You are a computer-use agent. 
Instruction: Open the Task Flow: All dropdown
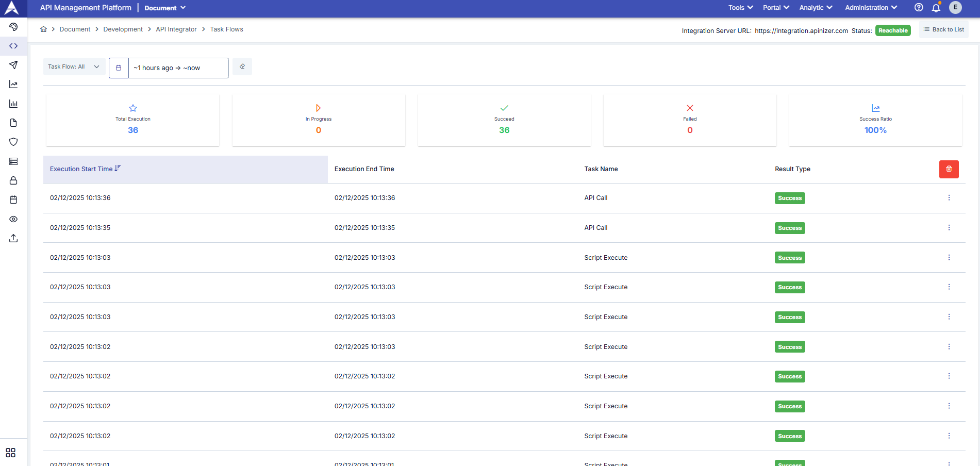[x=74, y=66]
